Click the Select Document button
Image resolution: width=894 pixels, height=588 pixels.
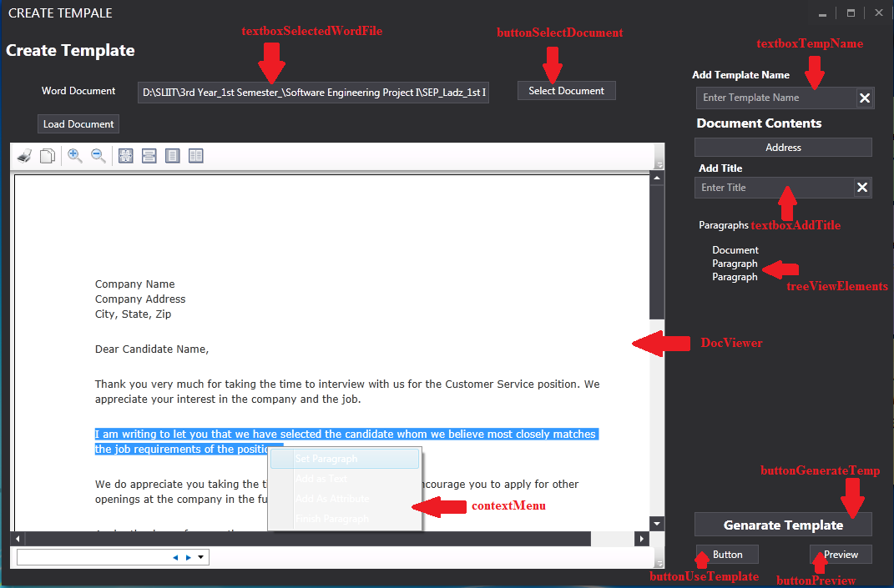click(x=566, y=90)
